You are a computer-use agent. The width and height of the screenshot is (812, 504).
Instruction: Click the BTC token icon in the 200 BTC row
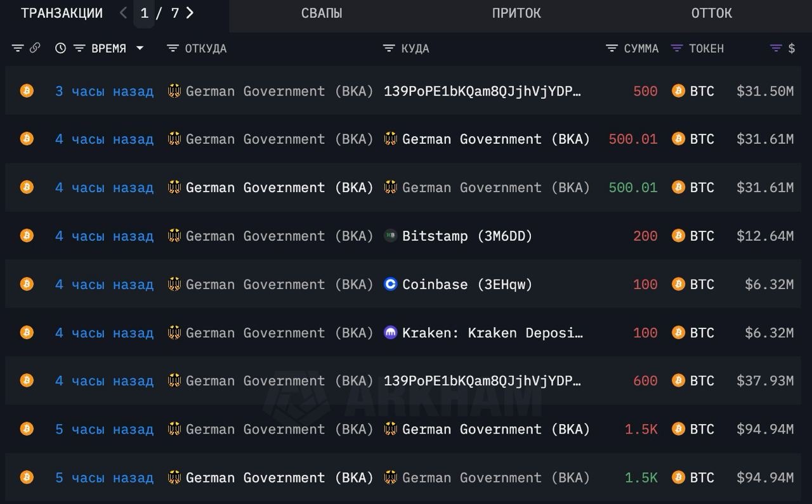click(678, 236)
